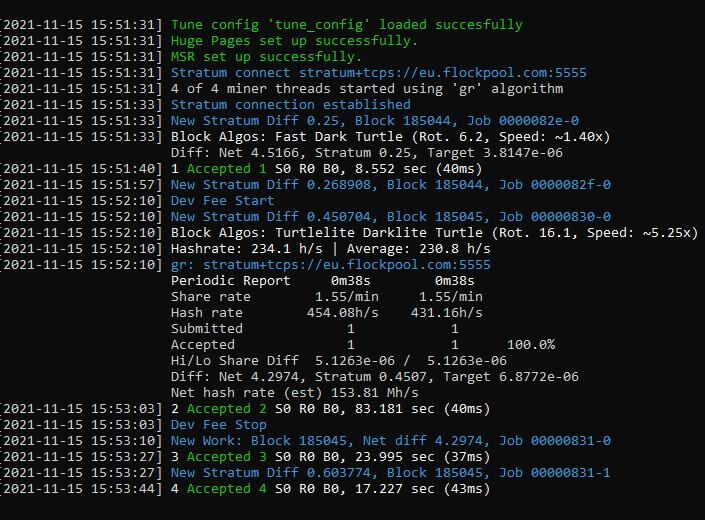The height and width of the screenshot is (520, 705).
Task: Click 'Net hash rate (est) 153.81 Mh/s'
Action: [x=294, y=392]
